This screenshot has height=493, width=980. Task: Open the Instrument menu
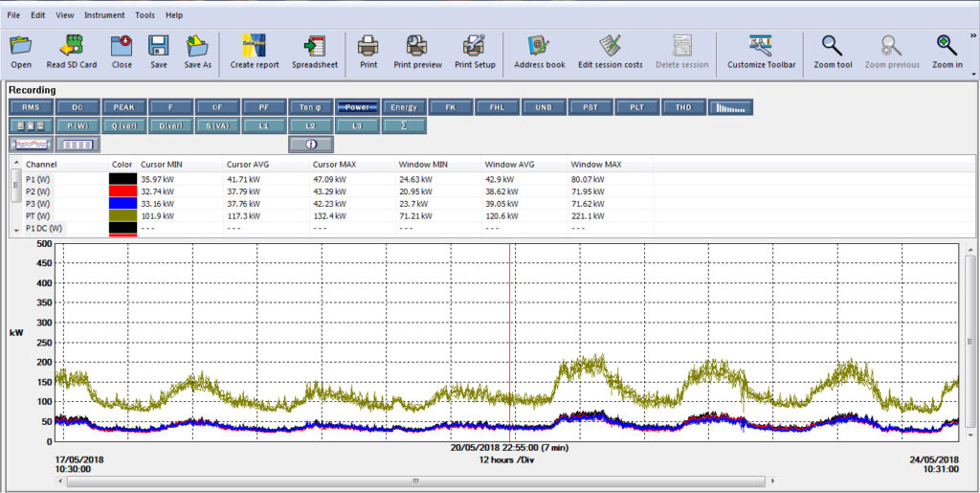[x=104, y=15]
